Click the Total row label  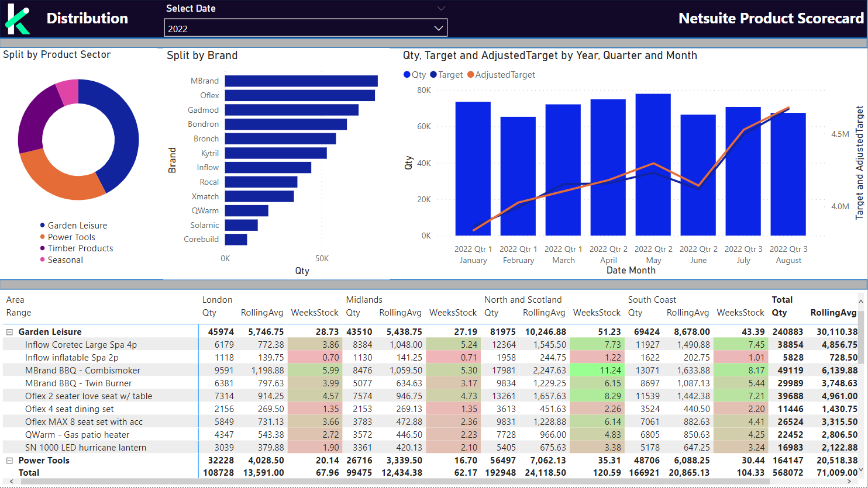29,473
